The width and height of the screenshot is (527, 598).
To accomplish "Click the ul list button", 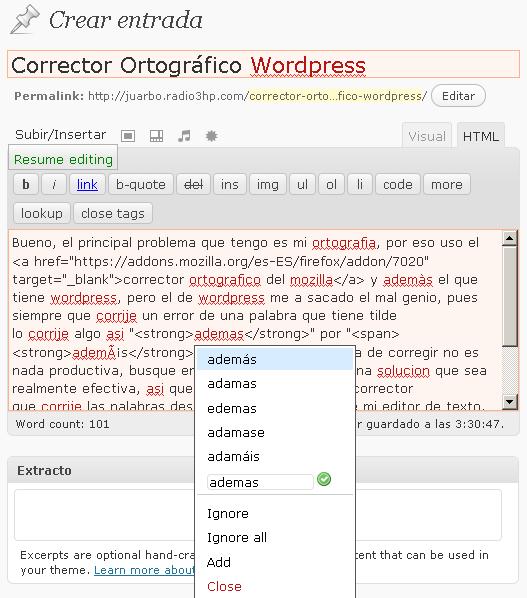I will point(302,185).
